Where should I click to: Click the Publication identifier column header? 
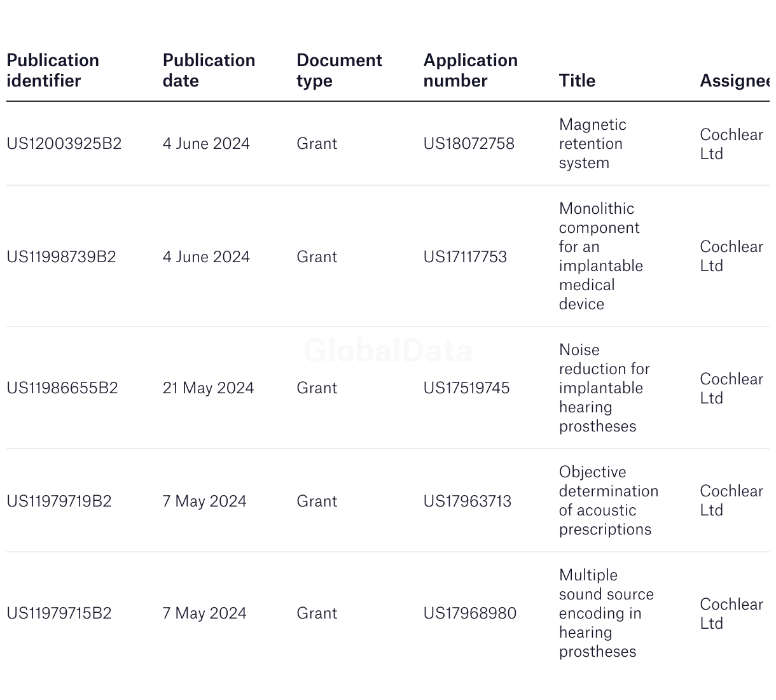pyautogui.click(x=53, y=70)
